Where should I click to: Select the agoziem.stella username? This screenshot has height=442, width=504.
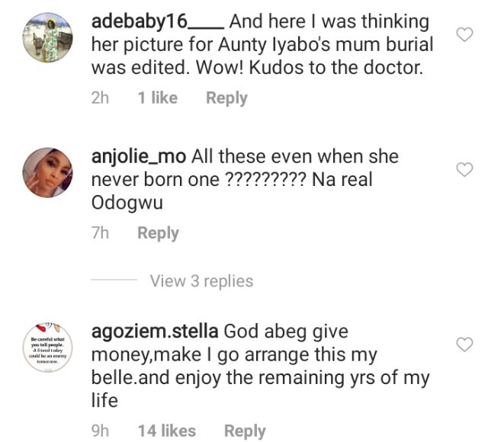pos(155,332)
